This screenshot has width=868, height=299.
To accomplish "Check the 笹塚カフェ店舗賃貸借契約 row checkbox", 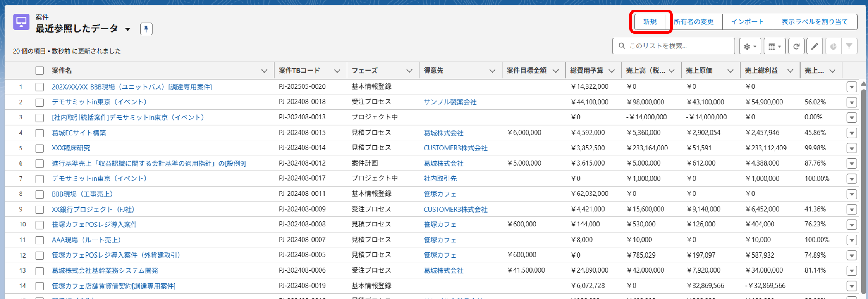I will coord(40,286).
